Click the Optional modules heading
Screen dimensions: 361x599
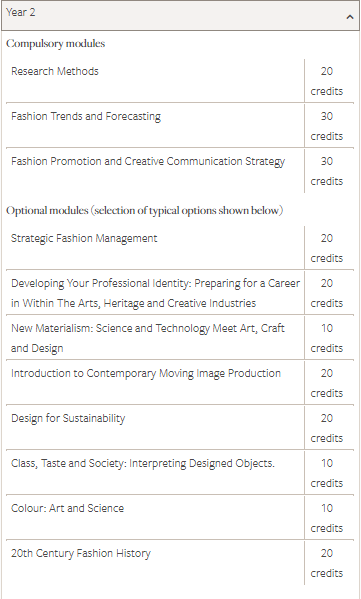coord(144,210)
